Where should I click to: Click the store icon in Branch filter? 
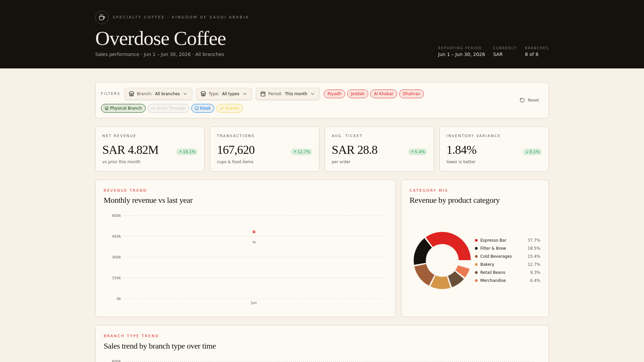[x=131, y=94]
